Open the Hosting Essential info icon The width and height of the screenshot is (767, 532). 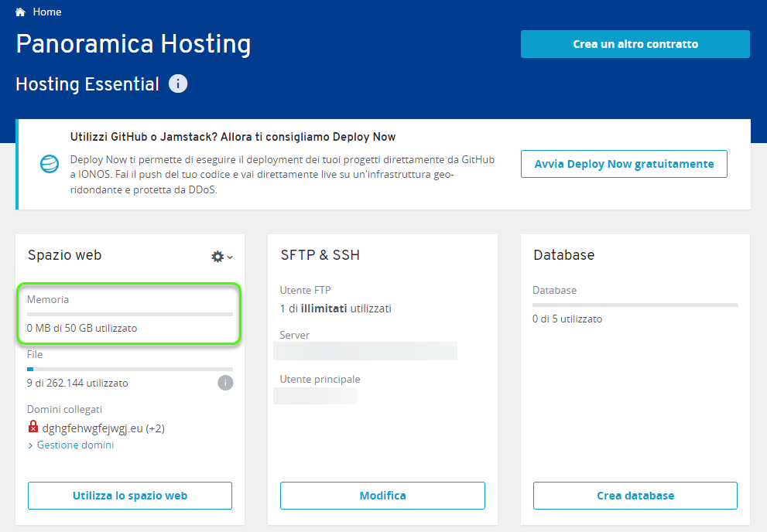[178, 84]
